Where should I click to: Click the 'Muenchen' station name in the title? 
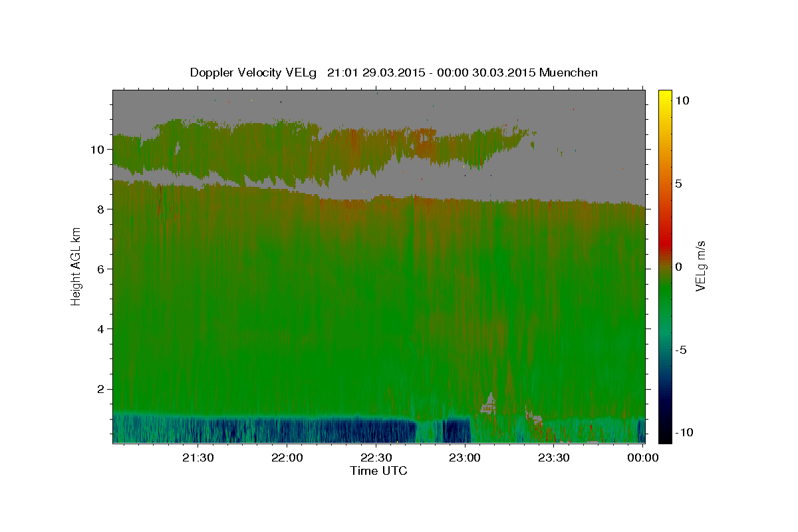point(569,72)
